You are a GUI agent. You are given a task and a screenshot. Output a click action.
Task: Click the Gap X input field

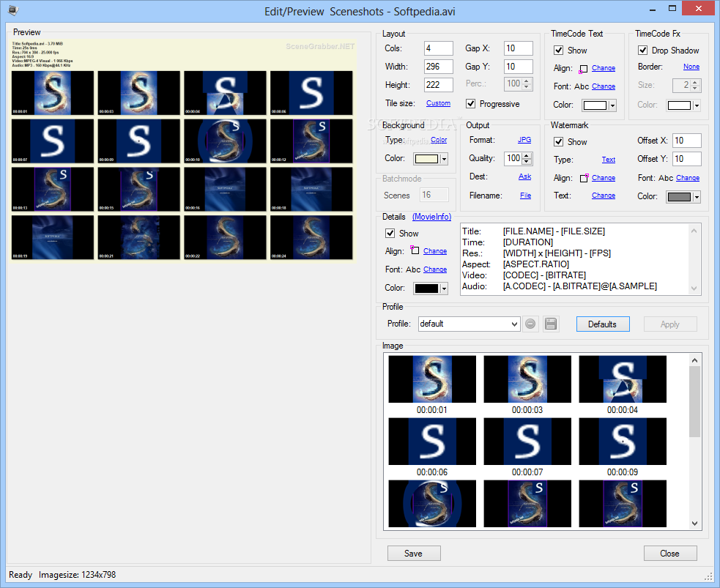pyautogui.click(x=519, y=48)
